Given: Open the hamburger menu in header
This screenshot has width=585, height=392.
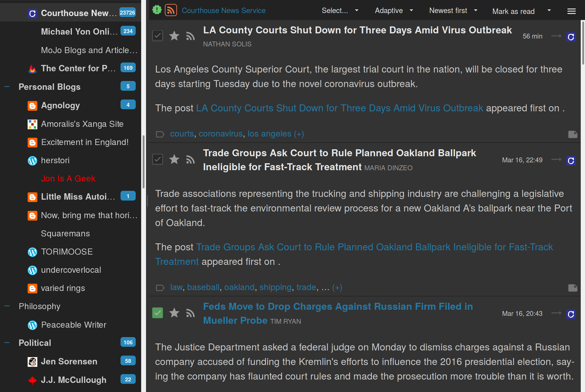Looking at the screenshot, I should [571, 11].
